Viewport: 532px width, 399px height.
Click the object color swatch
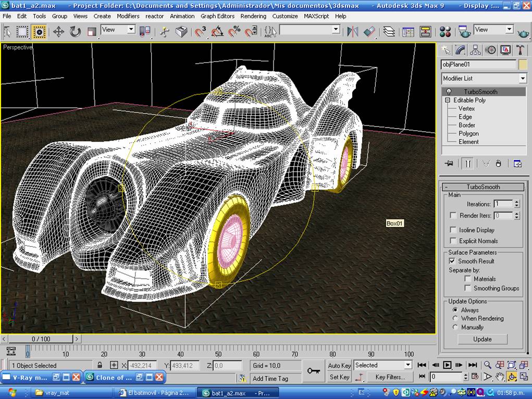coord(523,65)
